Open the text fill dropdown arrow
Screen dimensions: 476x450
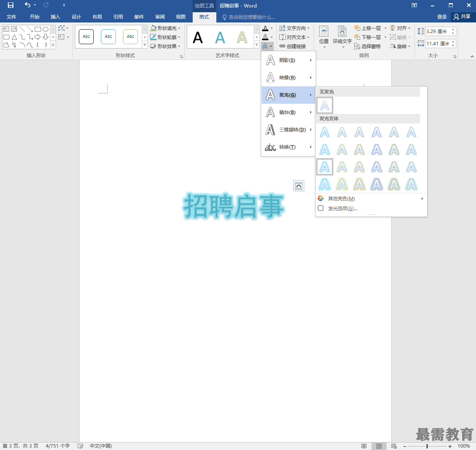(271, 28)
